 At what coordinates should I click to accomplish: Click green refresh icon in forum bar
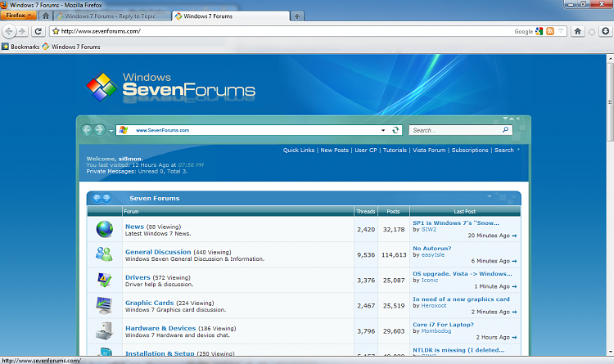[395, 130]
